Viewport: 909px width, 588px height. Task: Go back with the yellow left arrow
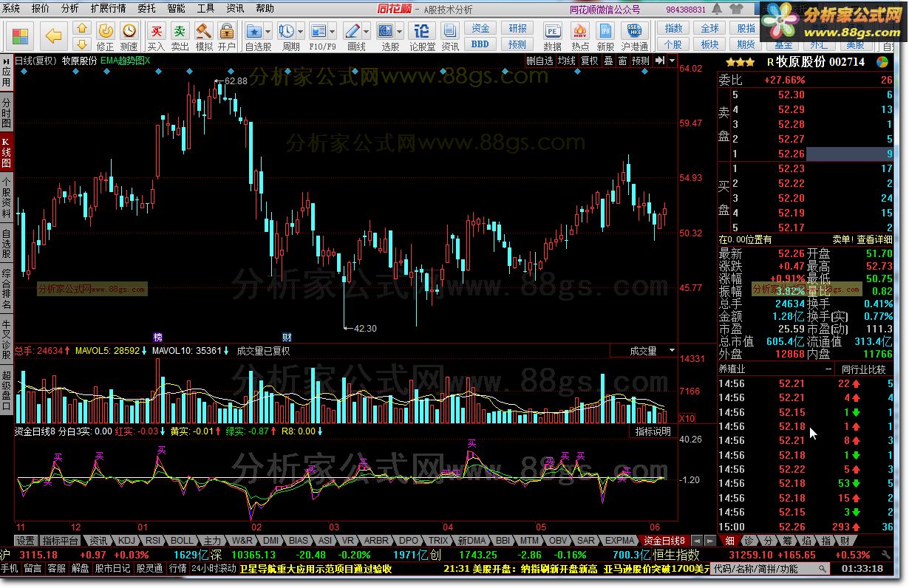point(53,35)
